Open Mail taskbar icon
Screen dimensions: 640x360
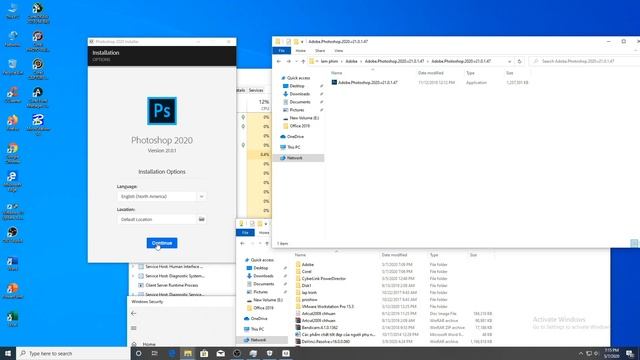(x=220, y=353)
